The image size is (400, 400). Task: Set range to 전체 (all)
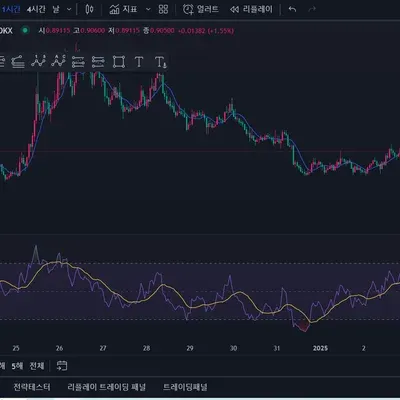(x=37, y=366)
